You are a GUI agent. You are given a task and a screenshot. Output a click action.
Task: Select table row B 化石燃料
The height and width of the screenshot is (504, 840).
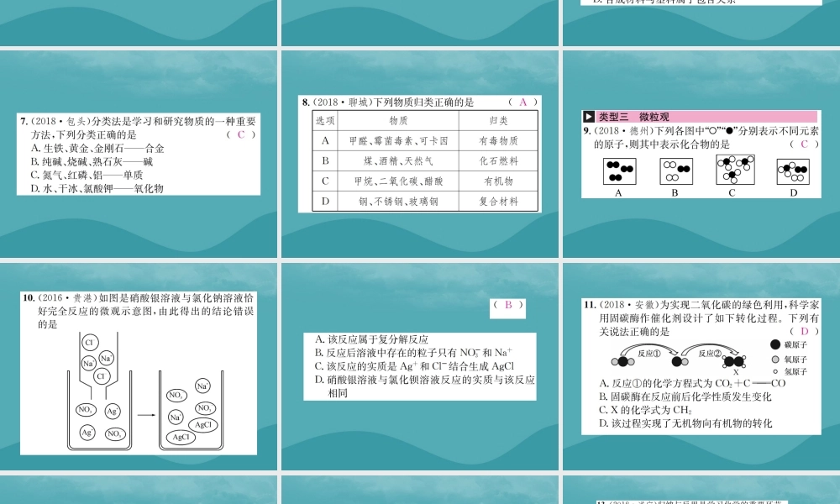coord(420,160)
